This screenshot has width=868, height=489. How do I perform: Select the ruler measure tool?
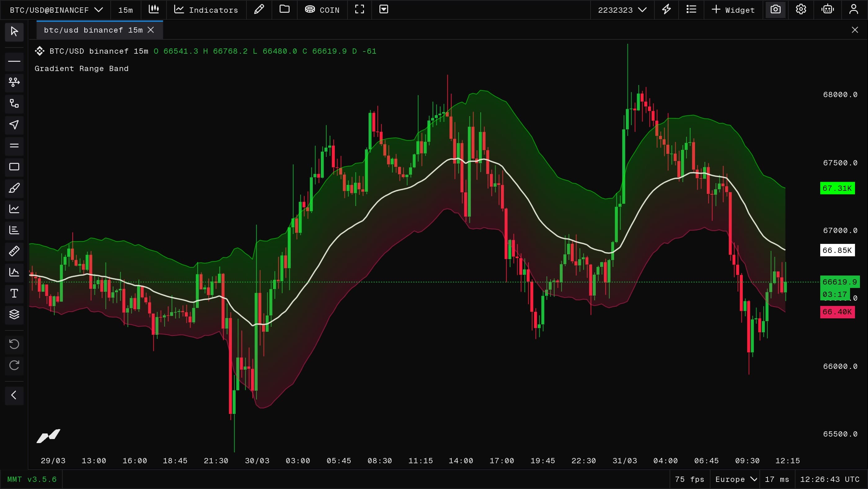click(x=14, y=251)
